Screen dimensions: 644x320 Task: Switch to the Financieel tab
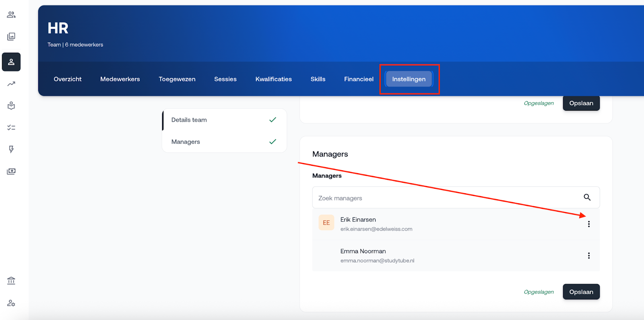coord(359,79)
